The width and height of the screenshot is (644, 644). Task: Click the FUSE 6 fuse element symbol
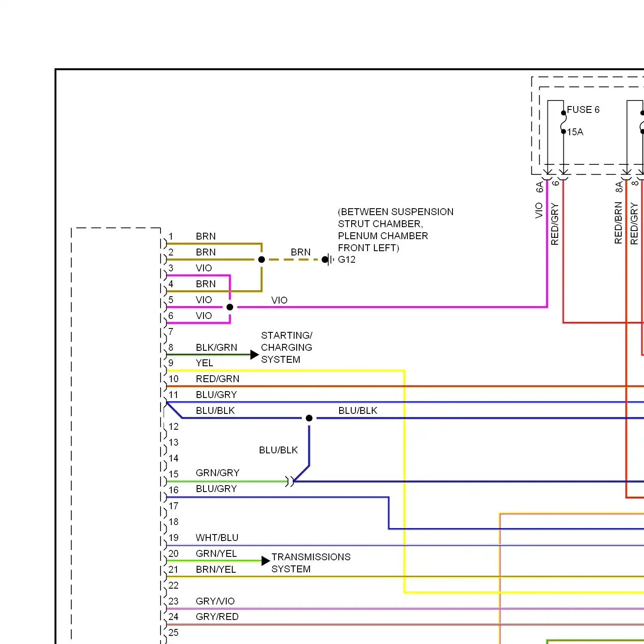tap(563, 122)
